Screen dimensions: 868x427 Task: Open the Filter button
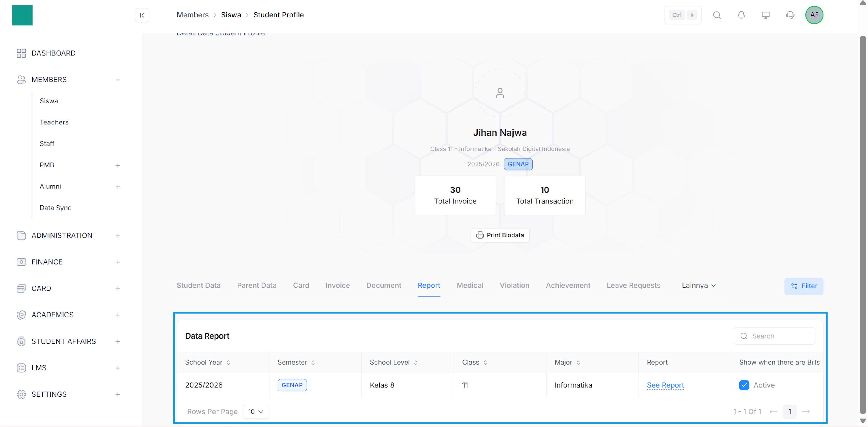803,286
